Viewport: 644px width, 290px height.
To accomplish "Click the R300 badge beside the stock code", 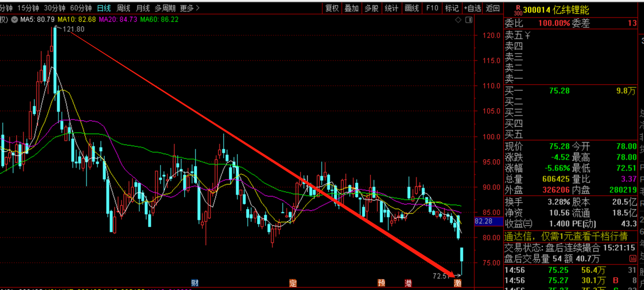I will 517,11.
